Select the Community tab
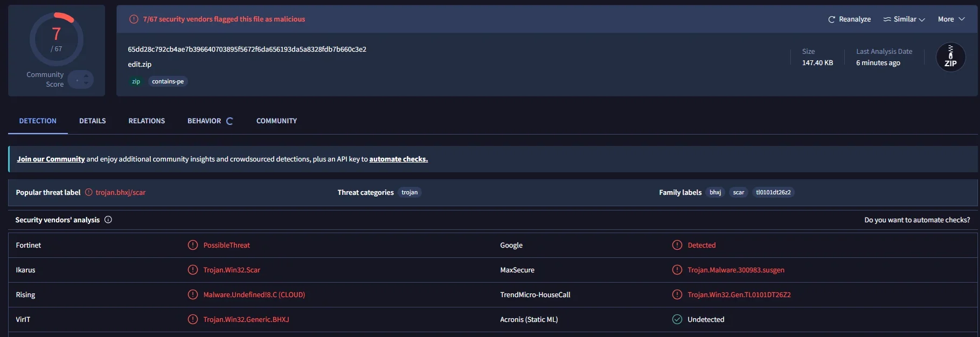This screenshot has width=980, height=337. click(276, 121)
